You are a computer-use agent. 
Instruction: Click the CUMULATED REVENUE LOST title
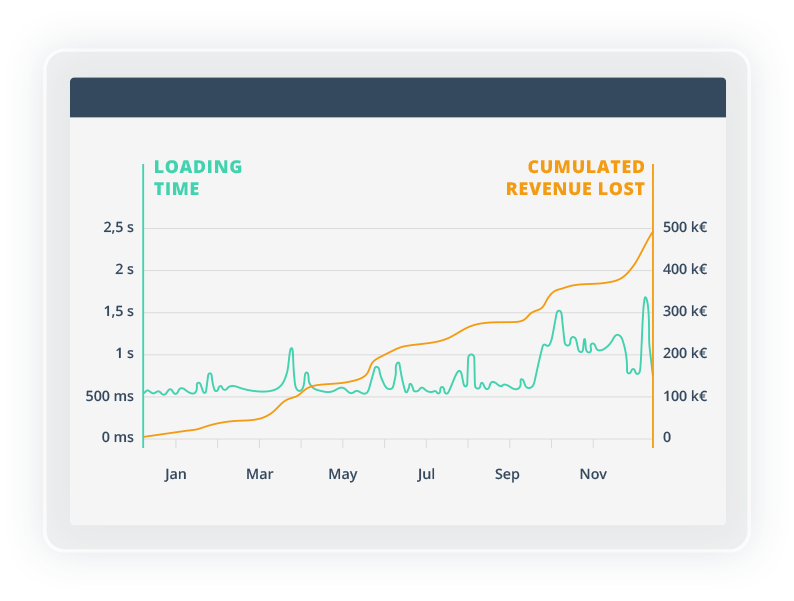(575, 177)
